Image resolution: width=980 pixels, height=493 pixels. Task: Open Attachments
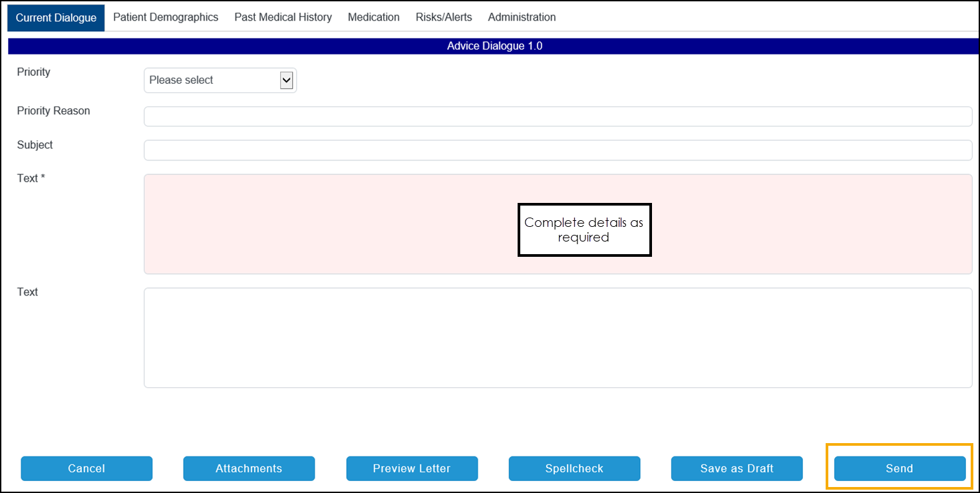(x=249, y=468)
